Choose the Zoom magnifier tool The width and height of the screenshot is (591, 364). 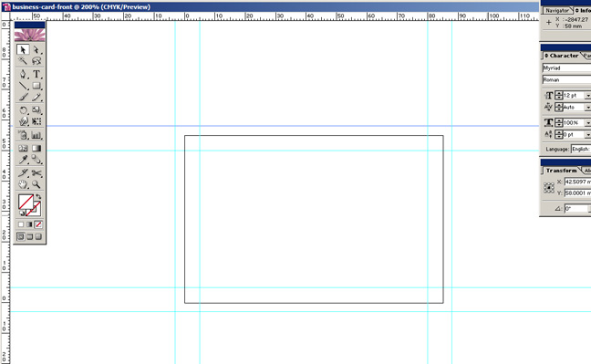[36, 184]
